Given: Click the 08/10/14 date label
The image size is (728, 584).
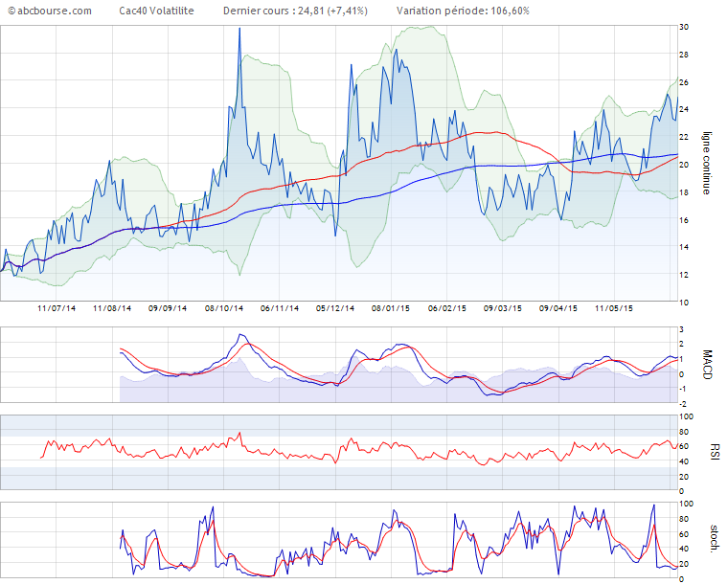Looking at the screenshot, I should point(224,308).
